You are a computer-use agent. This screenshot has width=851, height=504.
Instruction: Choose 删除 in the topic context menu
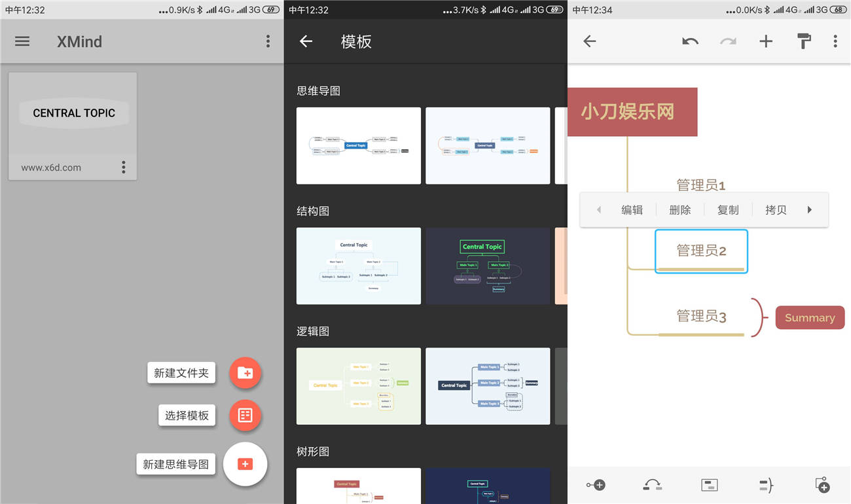[680, 210]
